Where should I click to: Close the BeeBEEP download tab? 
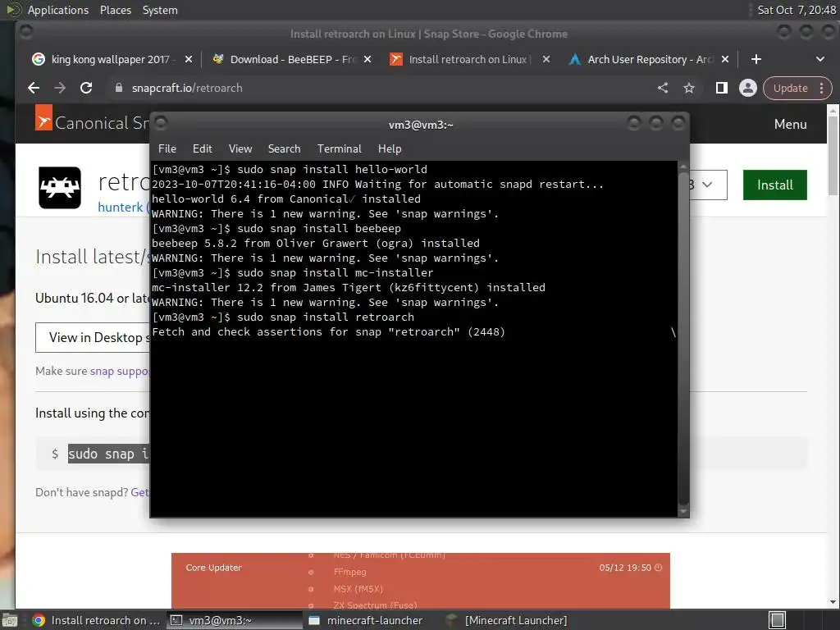[x=367, y=59]
